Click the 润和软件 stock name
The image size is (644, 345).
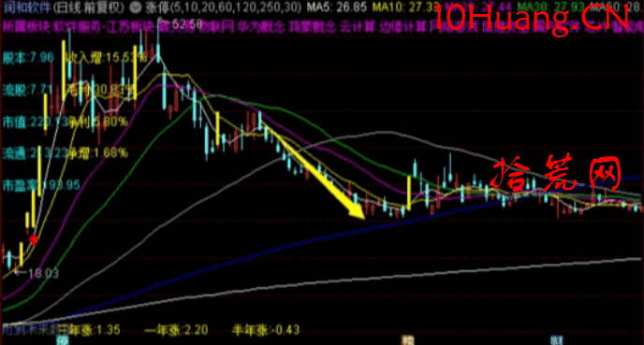pos(27,7)
